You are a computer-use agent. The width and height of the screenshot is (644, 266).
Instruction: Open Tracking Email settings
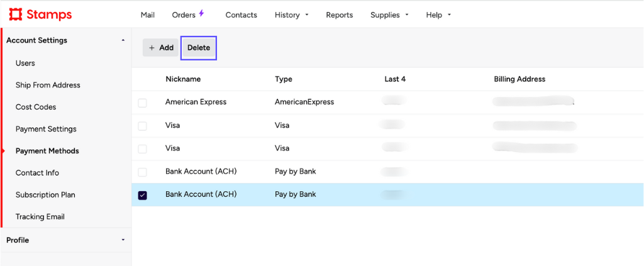tap(40, 216)
